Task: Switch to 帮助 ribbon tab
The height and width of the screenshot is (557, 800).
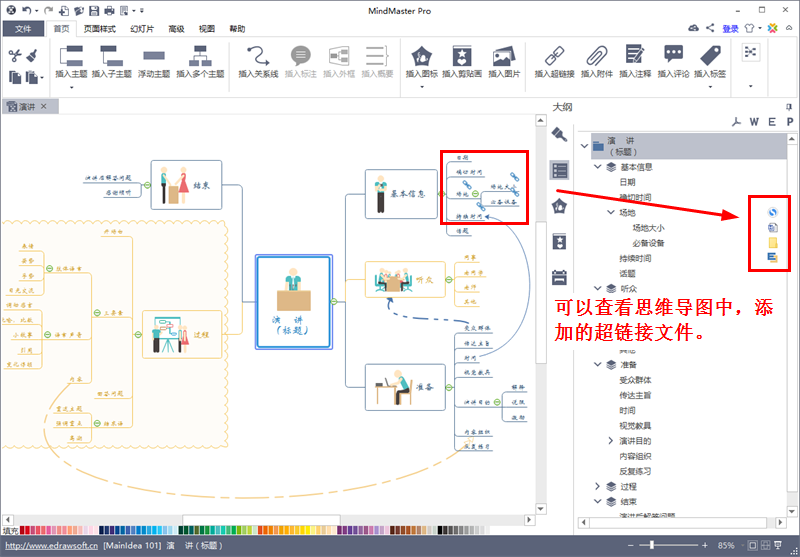Action: [237, 29]
